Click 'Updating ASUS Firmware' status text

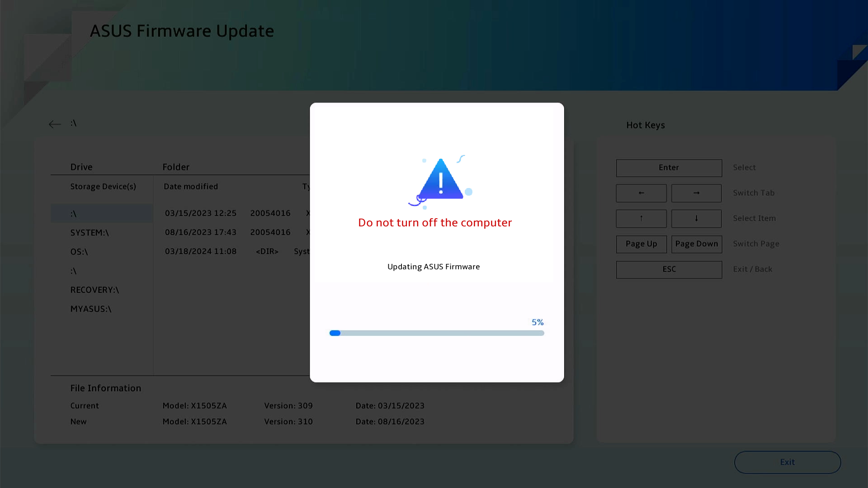point(434,267)
